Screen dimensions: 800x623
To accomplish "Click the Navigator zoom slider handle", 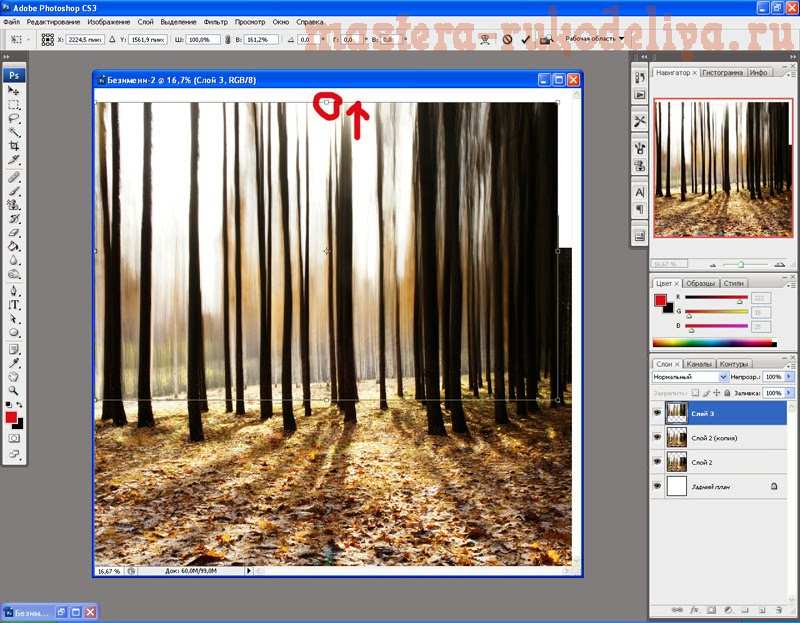I will [x=741, y=264].
